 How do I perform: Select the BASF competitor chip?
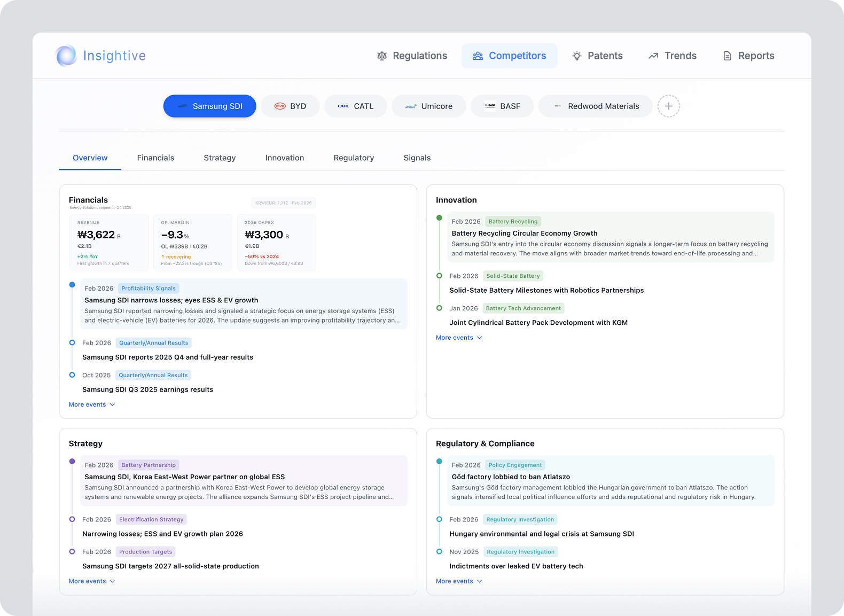(x=502, y=106)
